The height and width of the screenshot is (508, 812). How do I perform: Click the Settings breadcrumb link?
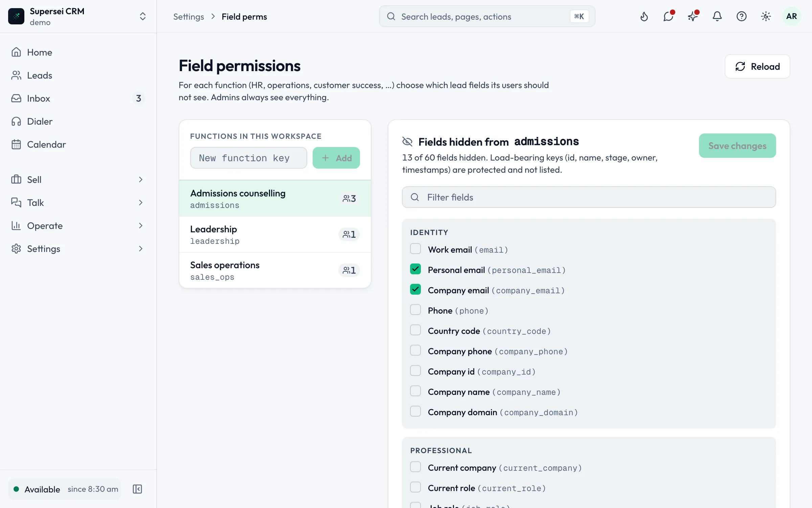pos(188,17)
